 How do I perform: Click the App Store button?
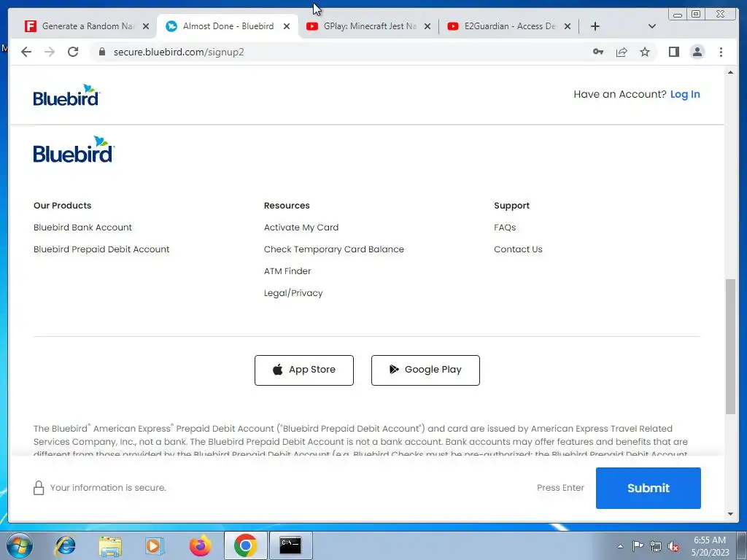coord(304,370)
